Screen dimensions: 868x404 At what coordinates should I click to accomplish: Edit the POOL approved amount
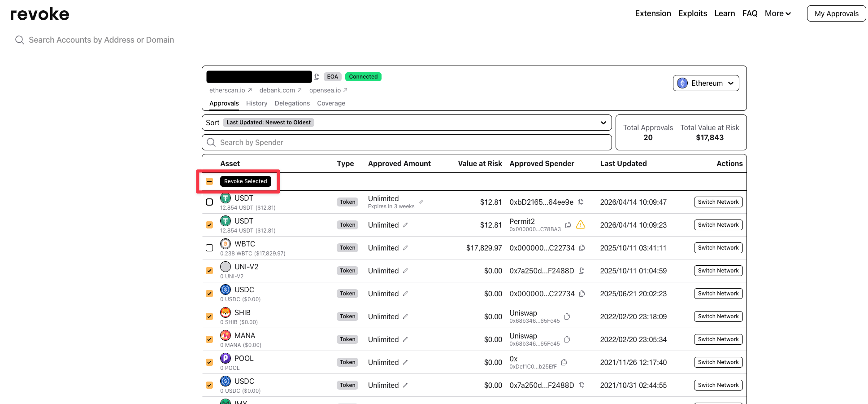click(x=405, y=362)
